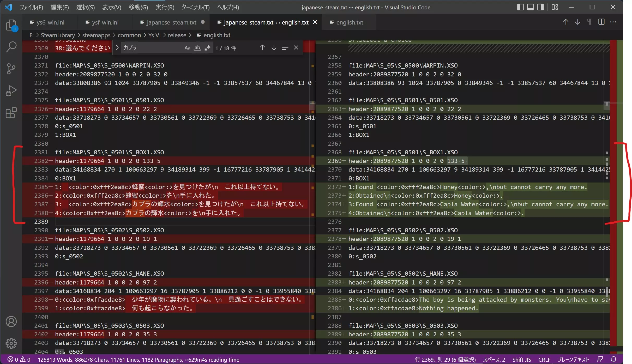Image resolution: width=632 pixels, height=364 pixels.
Task: Click the diff overview ruler slider
Action: click(x=616, y=103)
